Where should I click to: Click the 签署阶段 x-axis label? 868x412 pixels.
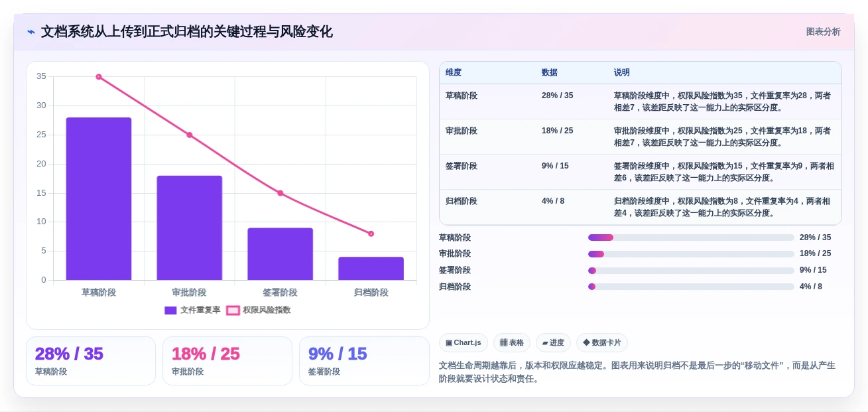click(280, 293)
